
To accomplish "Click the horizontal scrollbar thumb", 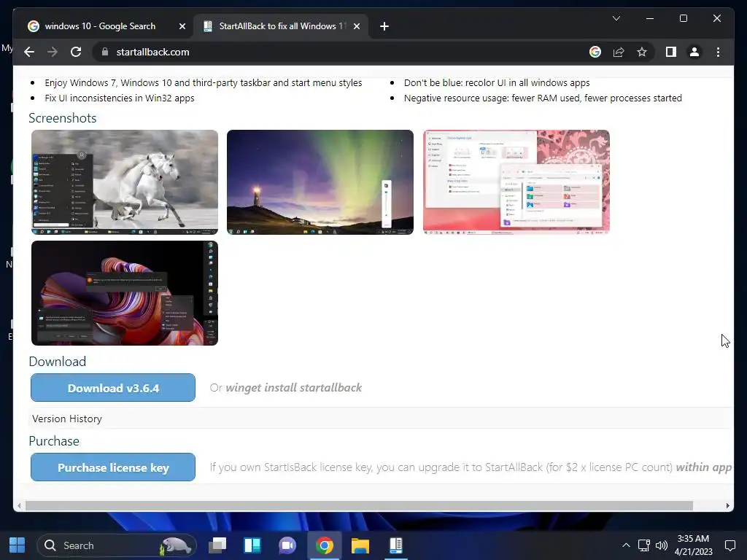I will 359,505.
